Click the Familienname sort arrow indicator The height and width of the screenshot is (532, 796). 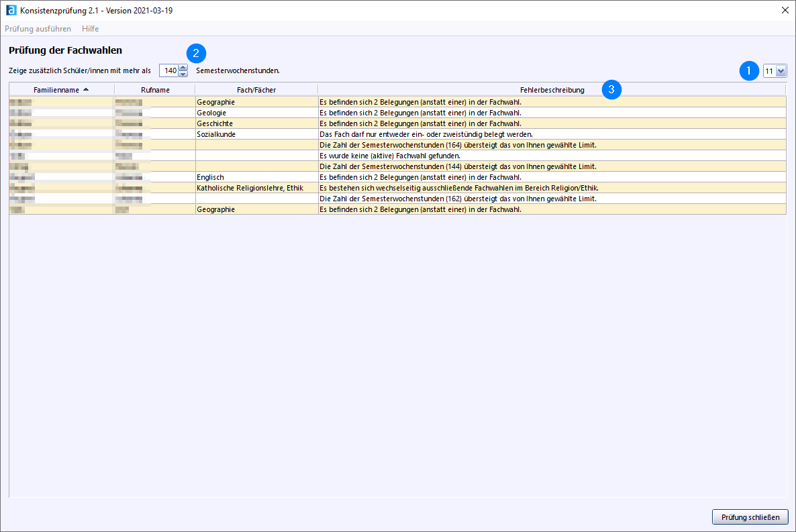(x=86, y=89)
